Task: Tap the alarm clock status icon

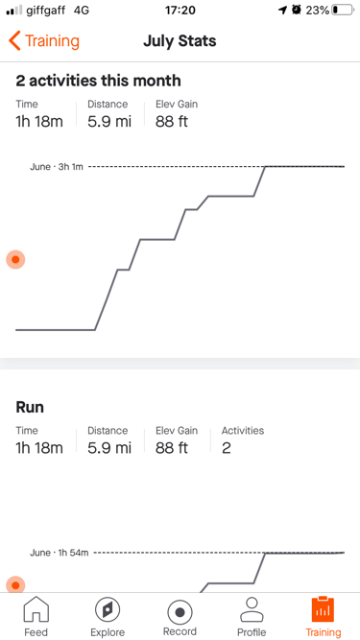Action: pyautogui.click(x=296, y=10)
